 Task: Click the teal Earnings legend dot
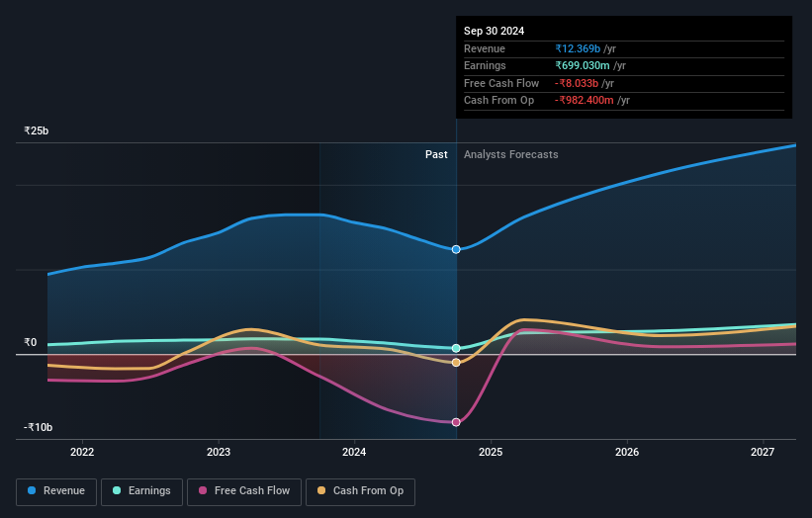[x=117, y=490]
